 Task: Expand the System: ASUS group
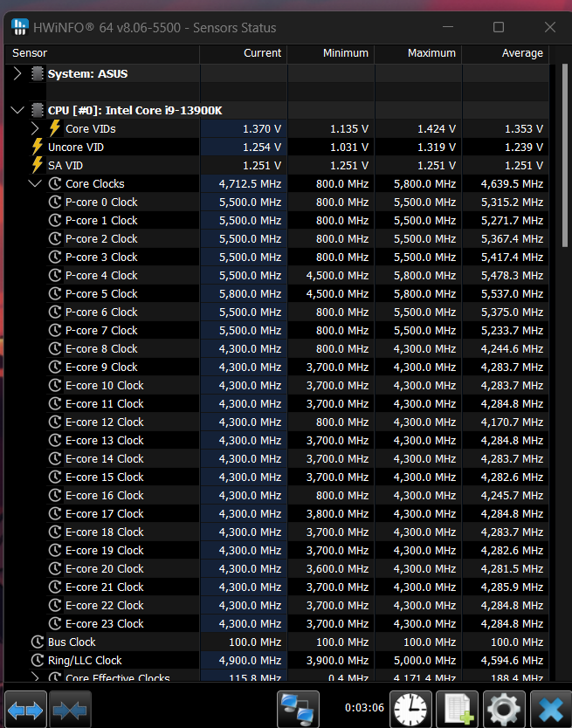[17, 73]
